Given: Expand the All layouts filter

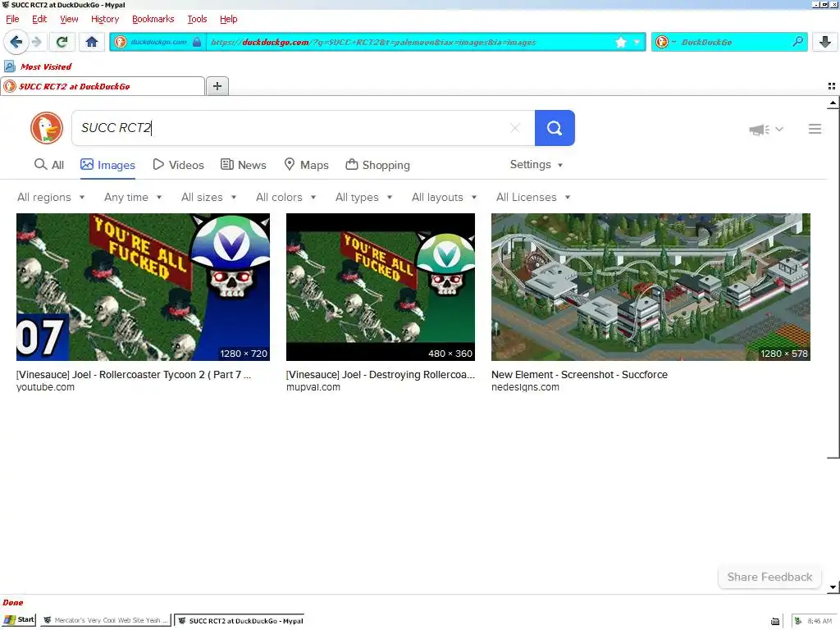Looking at the screenshot, I should click(444, 197).
